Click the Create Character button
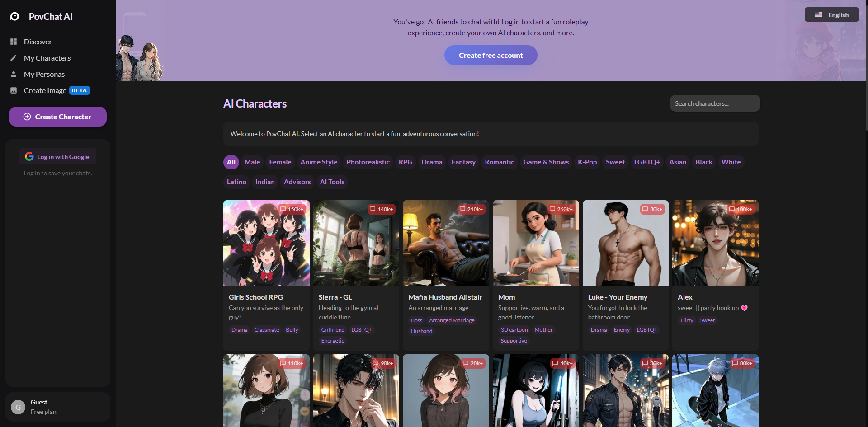868x427 pixels. 58,117
